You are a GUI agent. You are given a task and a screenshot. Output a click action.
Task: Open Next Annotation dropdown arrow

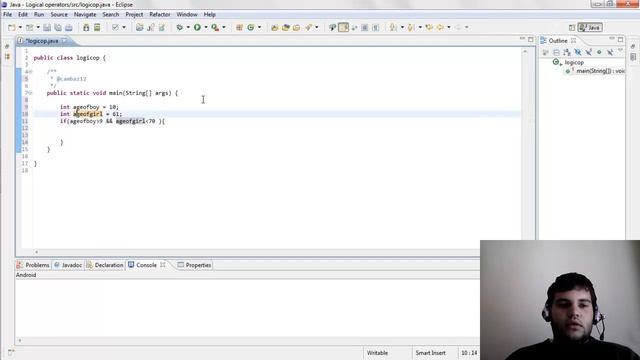click(x=402, y=27)
